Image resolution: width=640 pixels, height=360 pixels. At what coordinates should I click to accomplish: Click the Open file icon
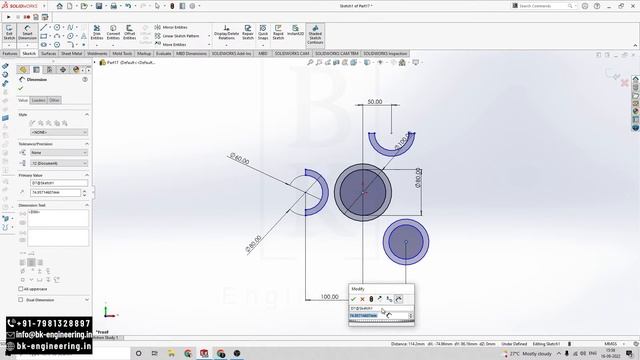point(84,6)
